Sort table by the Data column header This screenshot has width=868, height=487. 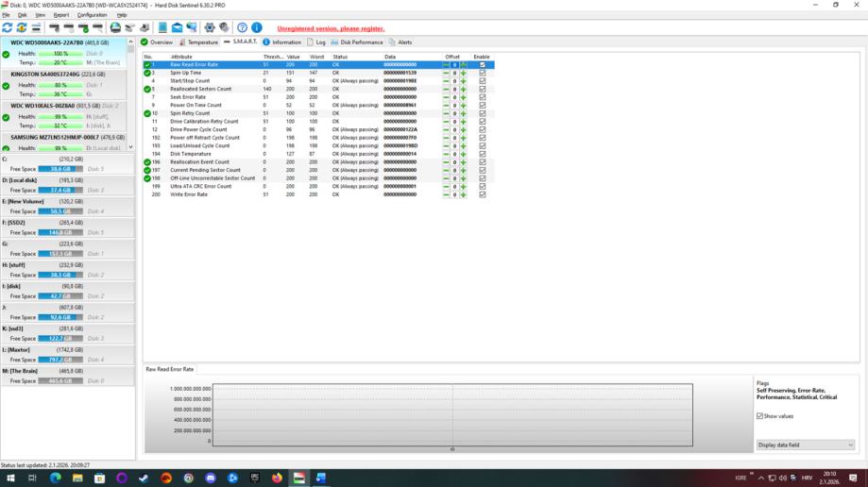click(x=390, y=57)
